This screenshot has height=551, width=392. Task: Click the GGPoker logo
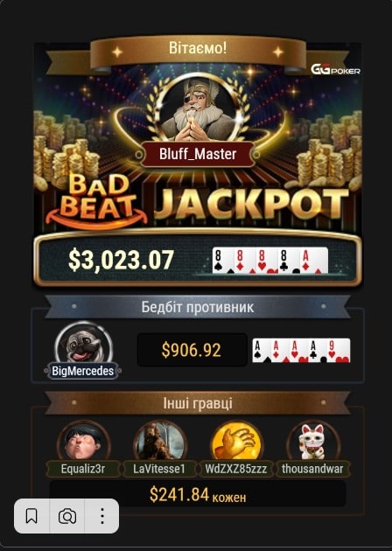(x=335, y=70)
